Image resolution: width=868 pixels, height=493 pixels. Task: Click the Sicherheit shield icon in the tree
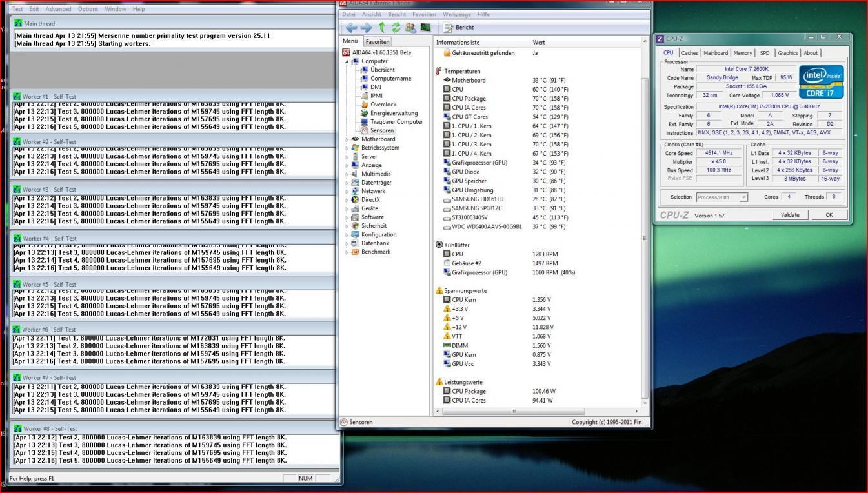355,226
